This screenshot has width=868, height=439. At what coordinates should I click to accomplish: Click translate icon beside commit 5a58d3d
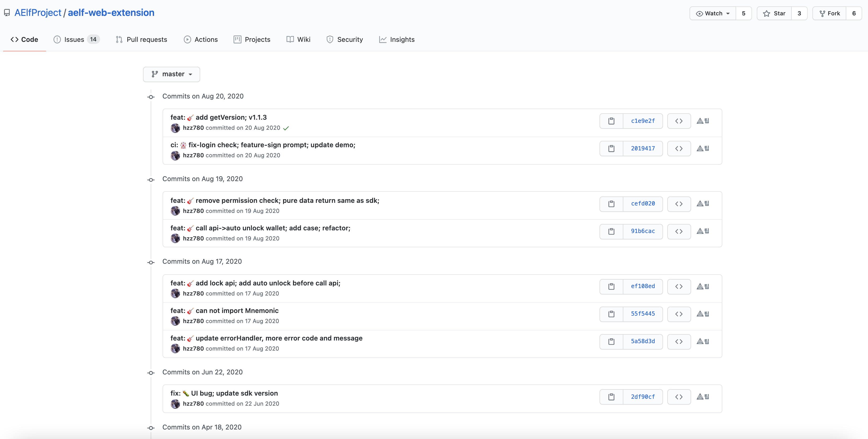click(x=703, y=341)
